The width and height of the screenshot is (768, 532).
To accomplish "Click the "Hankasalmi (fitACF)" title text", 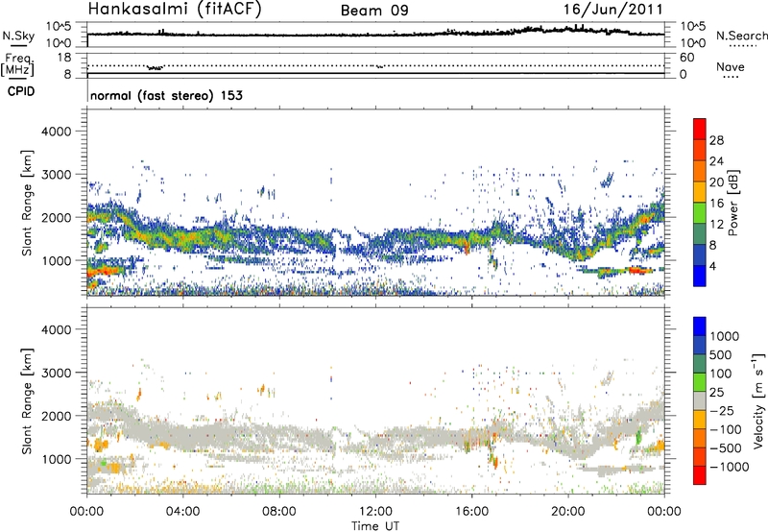I will (175, 10).
